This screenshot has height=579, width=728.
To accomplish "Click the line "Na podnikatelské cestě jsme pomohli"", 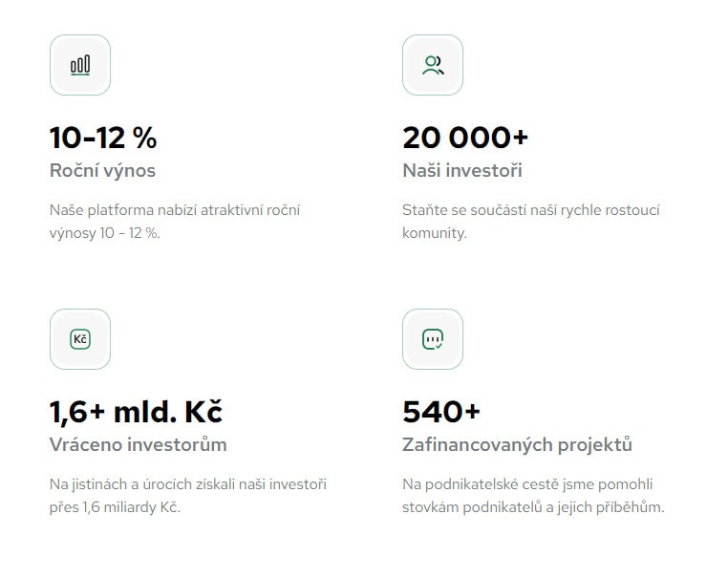I will tap(527, 484).
